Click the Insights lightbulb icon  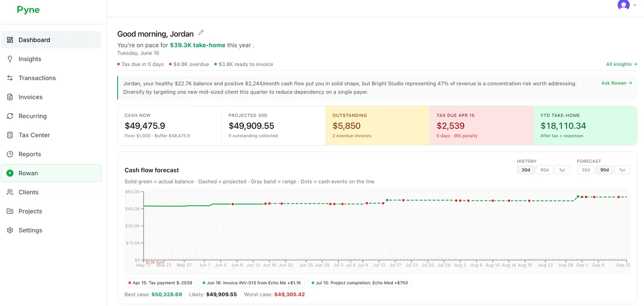click(x=10, y=59)
